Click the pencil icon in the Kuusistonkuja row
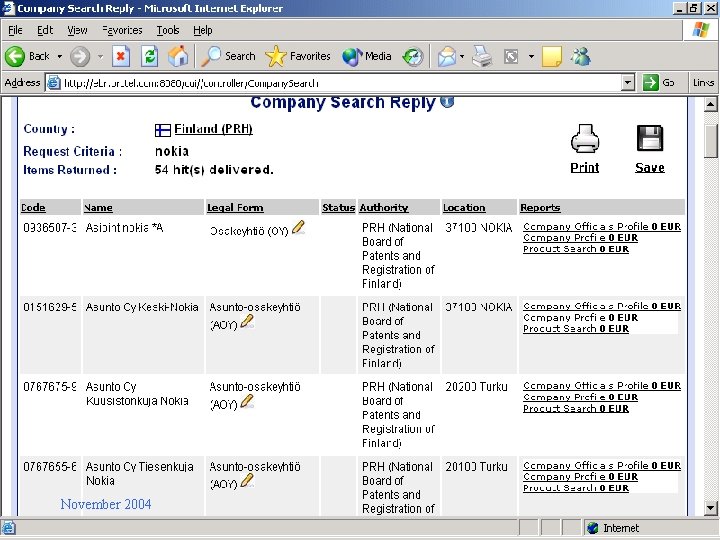Screen dimensions: 720x540 click(247, 401)
